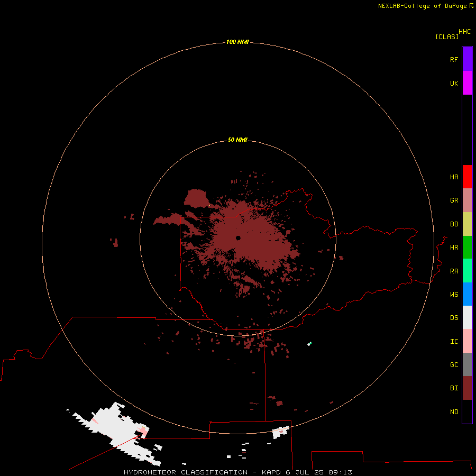Click the GR legend label
The width and height of the screenshot is (476, 476).
(x=454, y=200)
